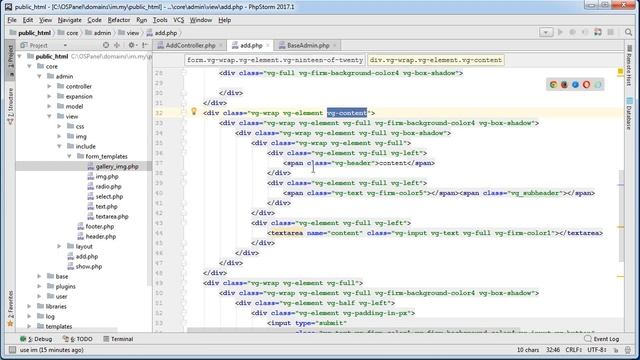Screen dimensions: 640x360
Task: Open the VCS menu
Action: 178,20
